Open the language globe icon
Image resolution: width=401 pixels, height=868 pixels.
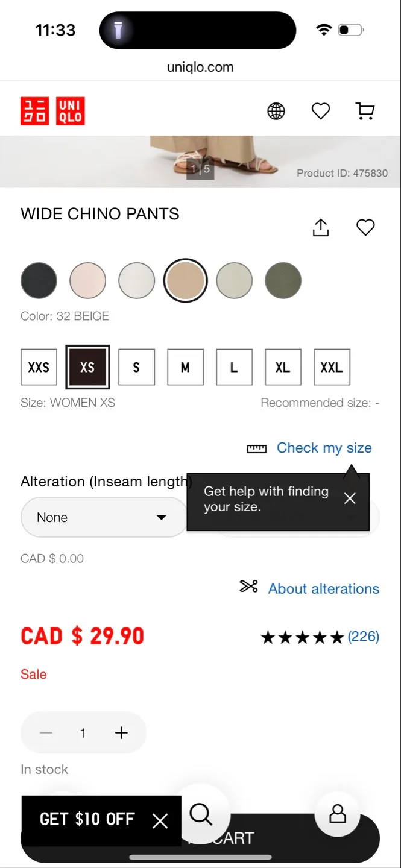(276, 111)
